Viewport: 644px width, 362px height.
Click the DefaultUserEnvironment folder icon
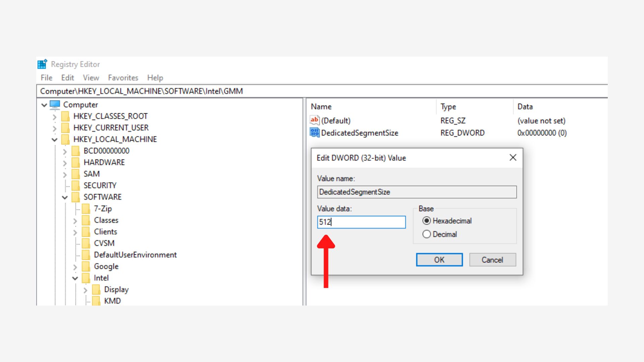[x=86, y=255]
